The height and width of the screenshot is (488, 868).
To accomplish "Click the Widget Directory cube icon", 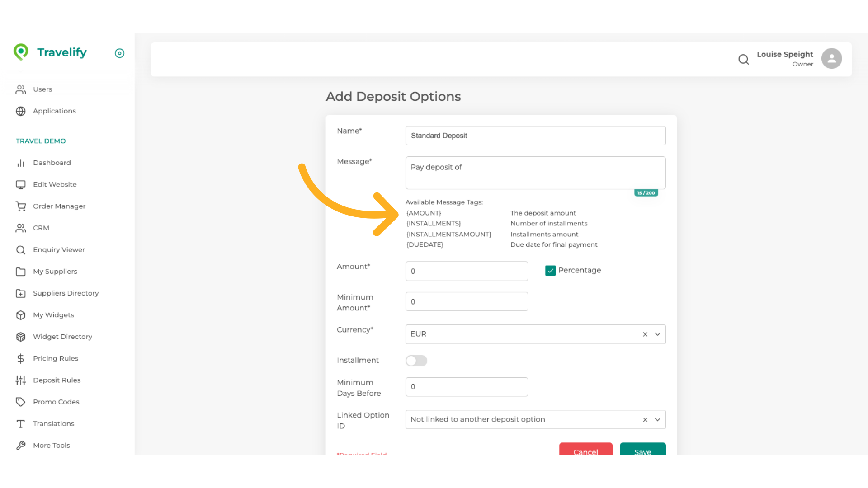I will click(x=21, y=337).
